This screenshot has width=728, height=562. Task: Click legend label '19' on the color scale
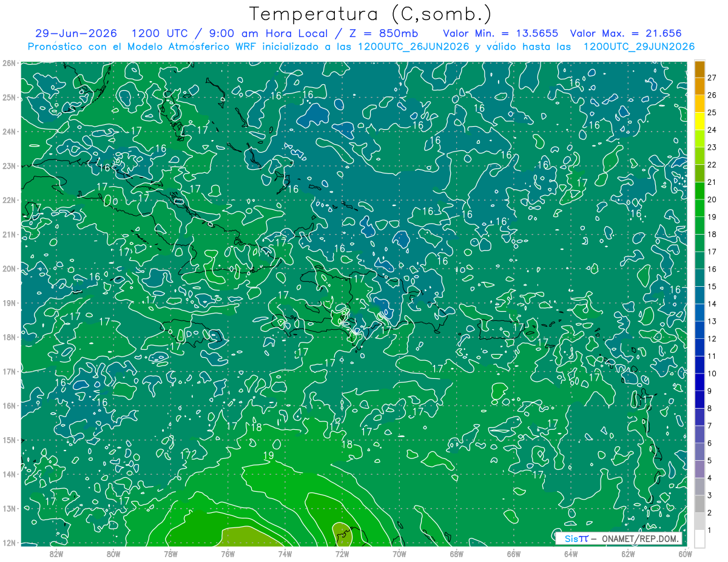(712, 217)
